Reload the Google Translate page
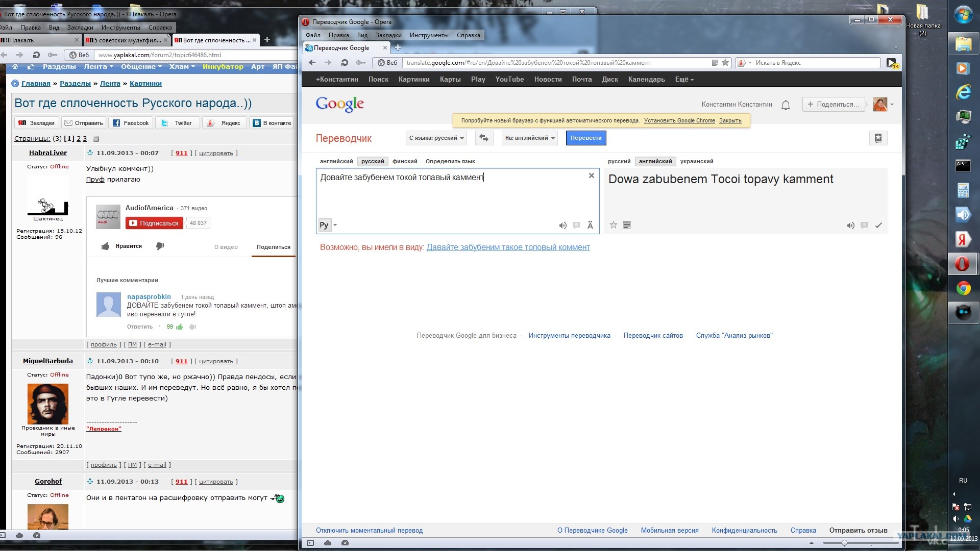Viewport: 980px width, 551px height. pos(345,63)
